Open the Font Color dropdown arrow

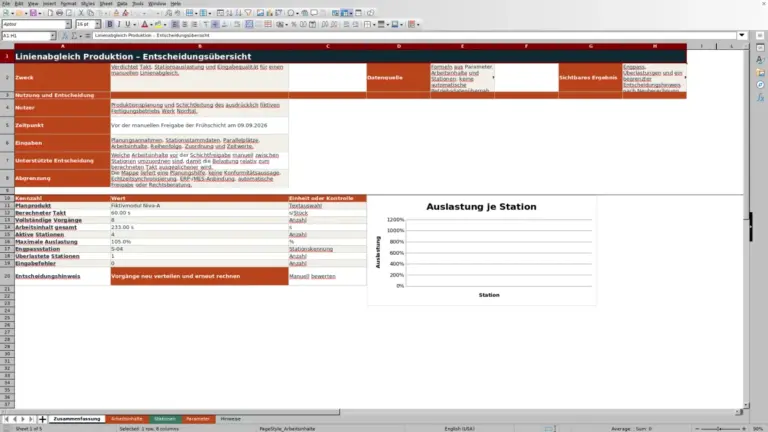coord(151,24)
